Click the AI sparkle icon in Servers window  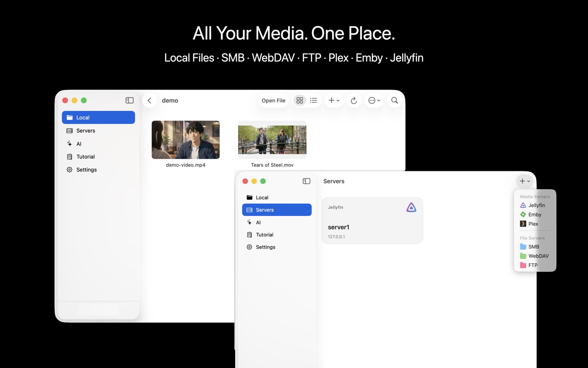(249, 222)
